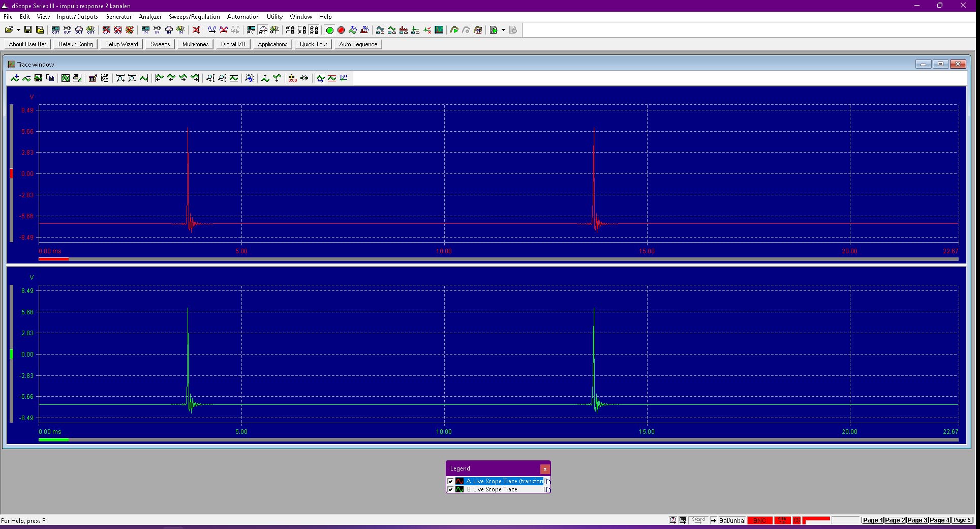Screen dimensions: 980x529
Task: Open Multi-tones from the user bar
Action: pos(196,44)
